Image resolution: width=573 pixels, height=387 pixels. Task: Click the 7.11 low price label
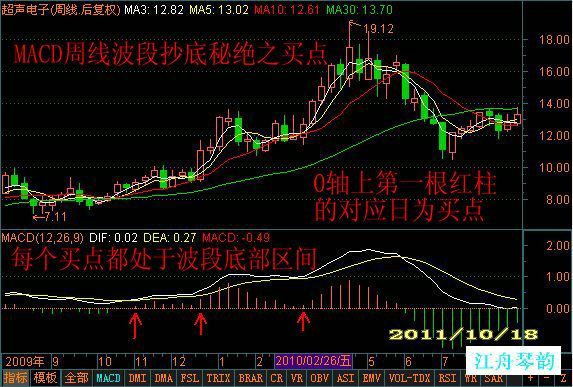point(55,217)
